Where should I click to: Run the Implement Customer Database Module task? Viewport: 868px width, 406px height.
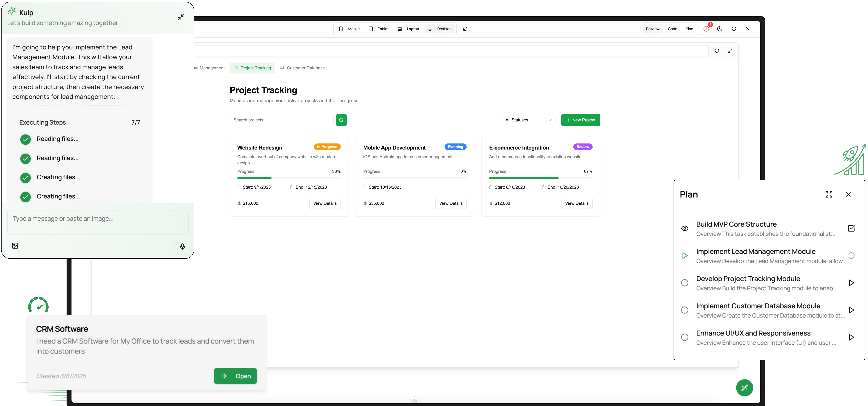[851, 310]
